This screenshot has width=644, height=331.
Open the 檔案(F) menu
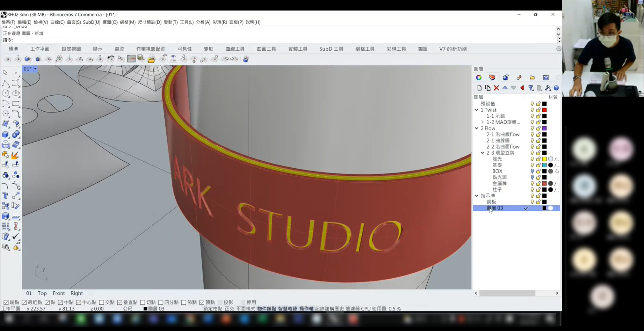pyautogui.click(x=8, y=22)
